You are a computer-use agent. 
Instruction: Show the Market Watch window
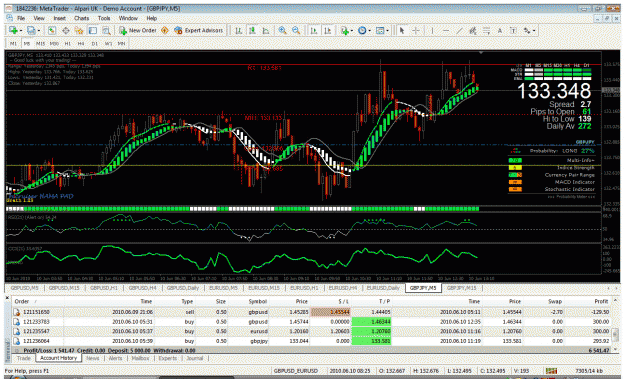[x=52, y=30]
